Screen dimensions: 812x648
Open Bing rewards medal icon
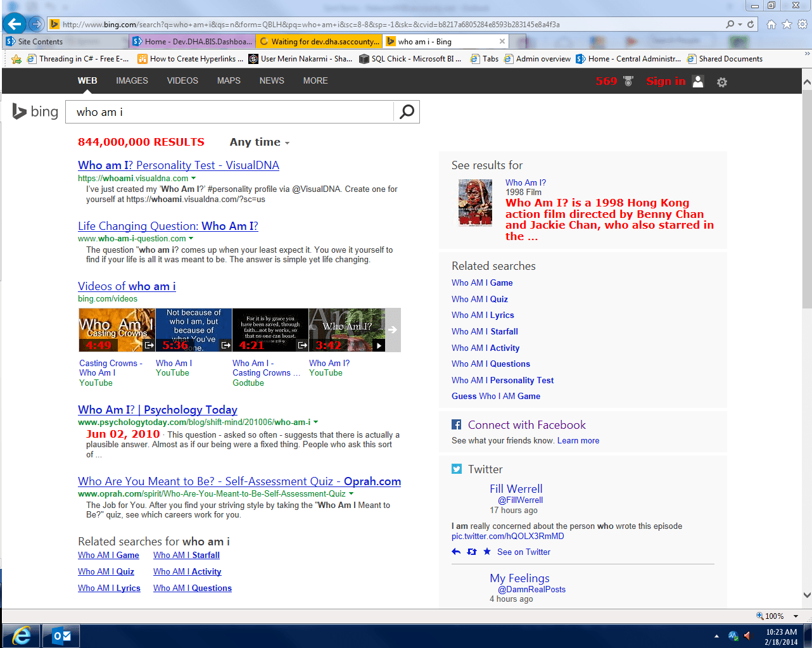click(x=628, y=81)
